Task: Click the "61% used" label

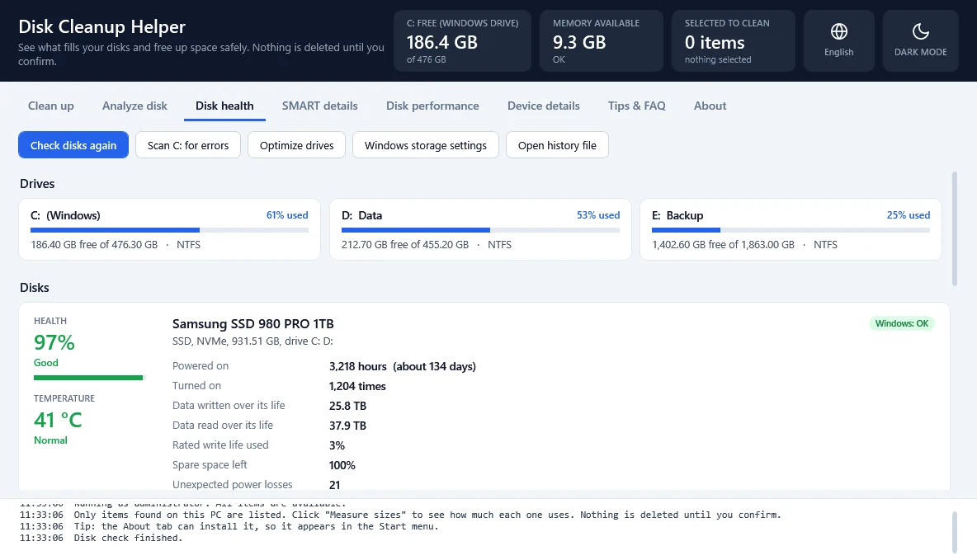Action: point(287,215)
